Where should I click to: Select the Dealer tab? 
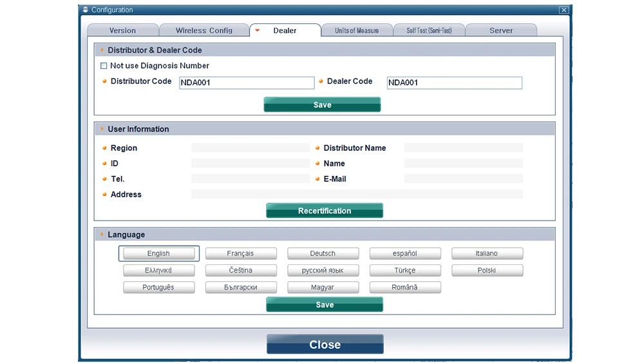click(285, 30)
